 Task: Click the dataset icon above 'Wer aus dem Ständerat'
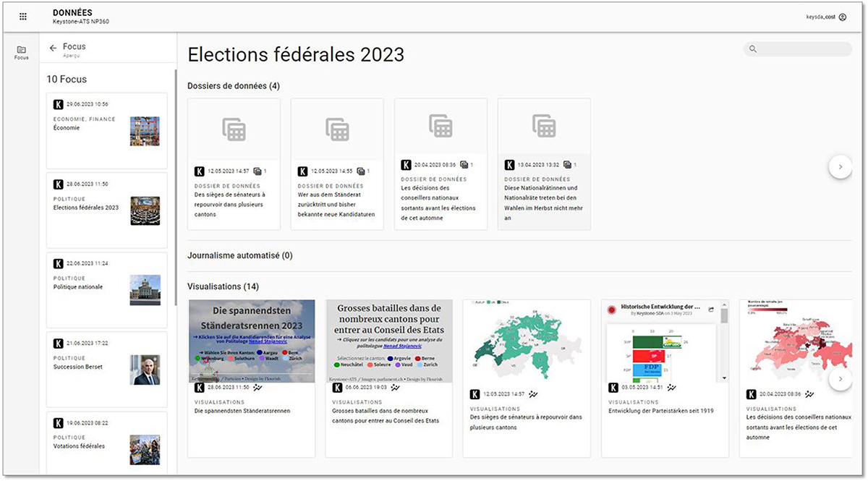[x=337, y=128]
